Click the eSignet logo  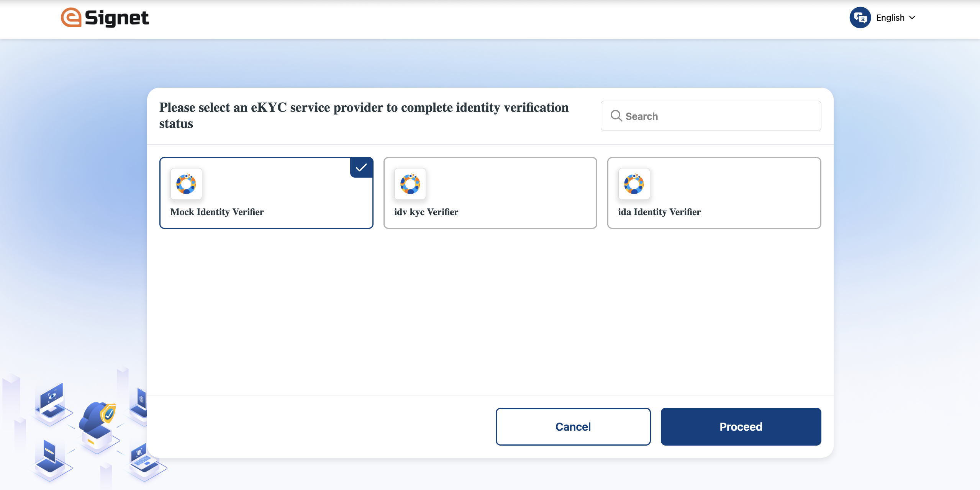[x=72, y=18]
